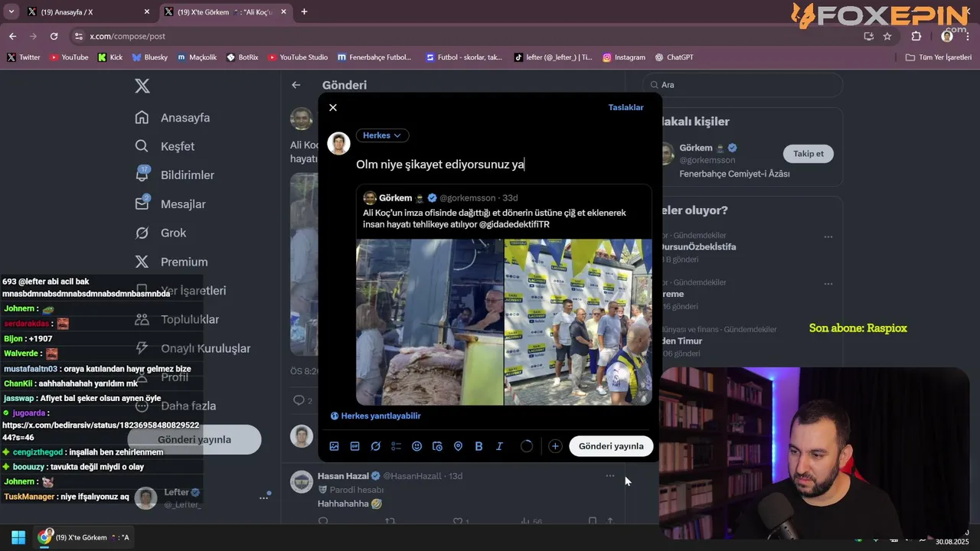Open Onaylı Kuruluşlar in sidebar
Screen dimensions: 980x551
192,348
